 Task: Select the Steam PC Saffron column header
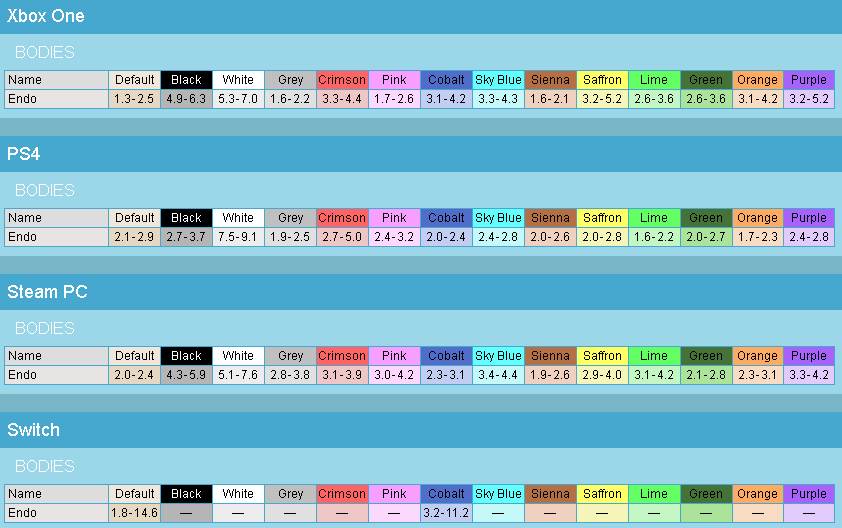(x=602, y=356)
